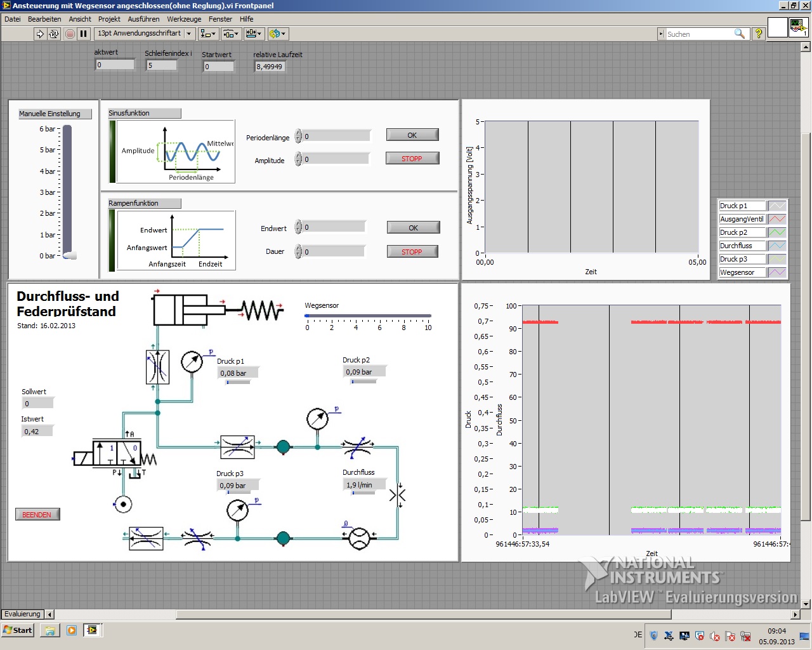The width and height of the screenshot is (812, 650).
Task: Click the magnifier icon in search box
Action: tap(740, 34)
